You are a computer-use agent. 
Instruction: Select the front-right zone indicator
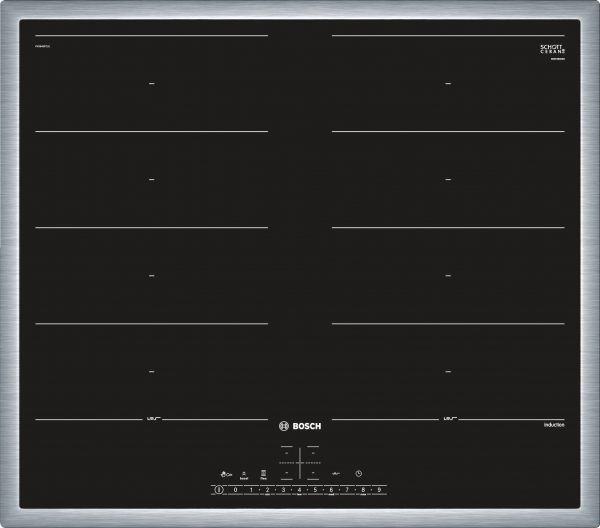313,473
